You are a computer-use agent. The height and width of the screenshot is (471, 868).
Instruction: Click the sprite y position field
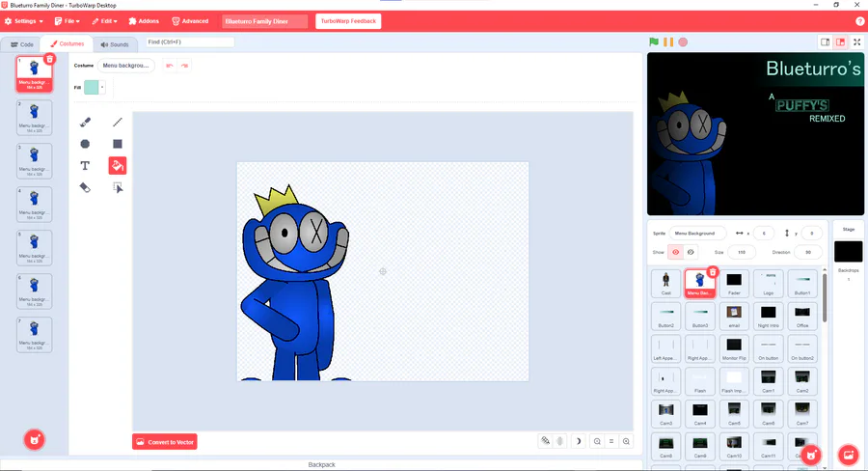(811, 234)
